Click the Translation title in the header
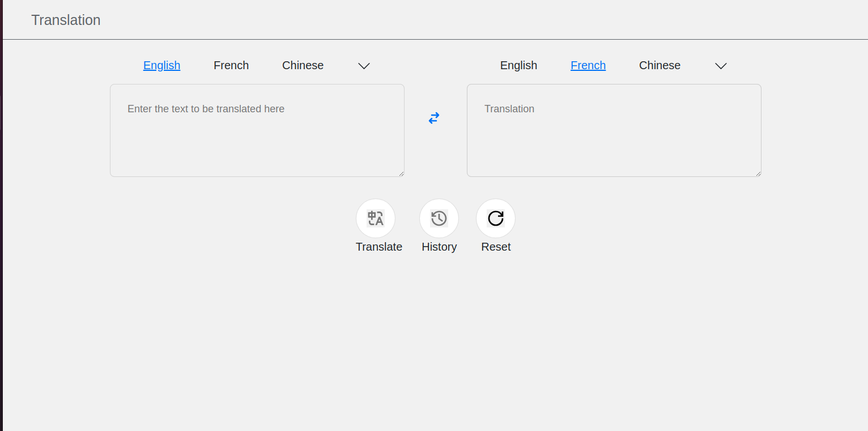This screenshot has height=431, width=868. [66, 20]
